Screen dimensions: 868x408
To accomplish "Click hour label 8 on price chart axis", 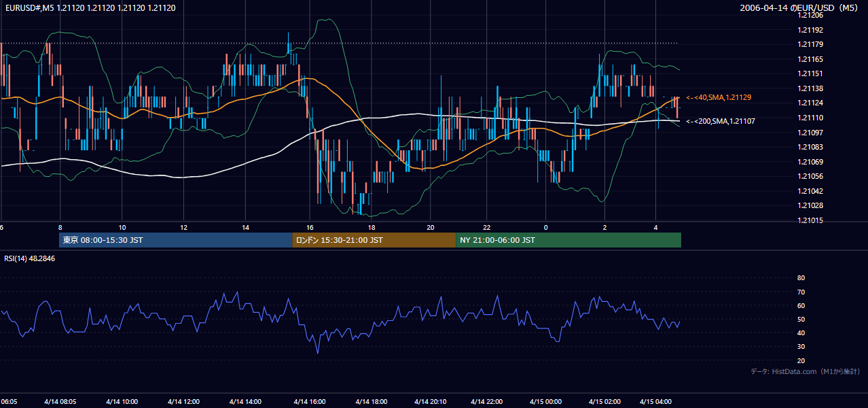I will point(60,227).
